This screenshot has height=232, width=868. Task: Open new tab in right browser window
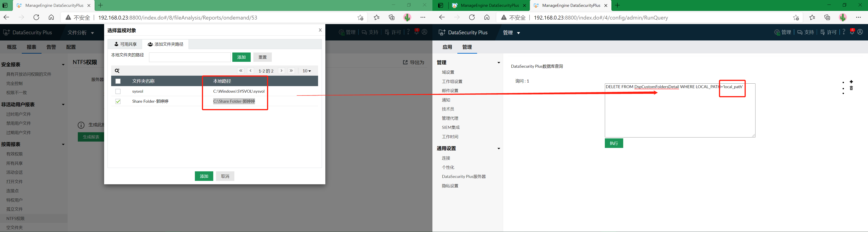(x=617, y=5)
